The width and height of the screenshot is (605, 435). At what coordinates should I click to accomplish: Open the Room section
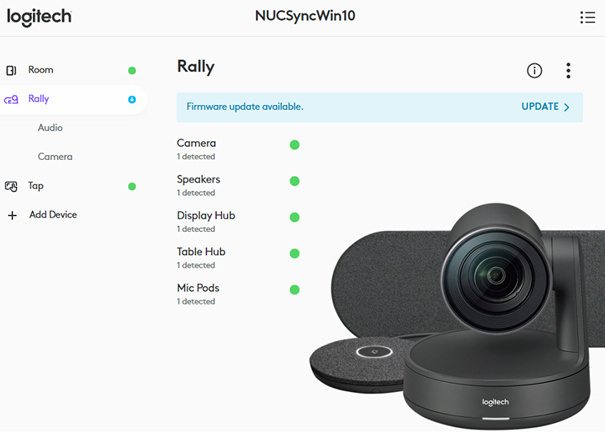pos(41,70)
